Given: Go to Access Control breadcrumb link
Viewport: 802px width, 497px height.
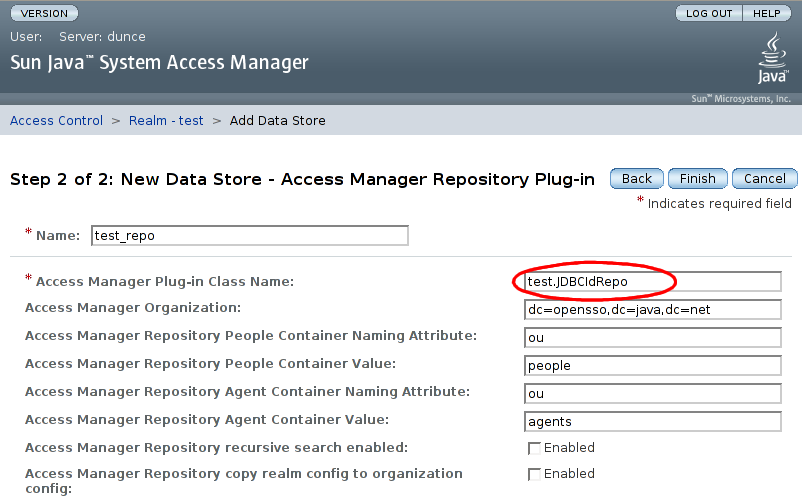Looking at the screenshot, I should [56, 121].
